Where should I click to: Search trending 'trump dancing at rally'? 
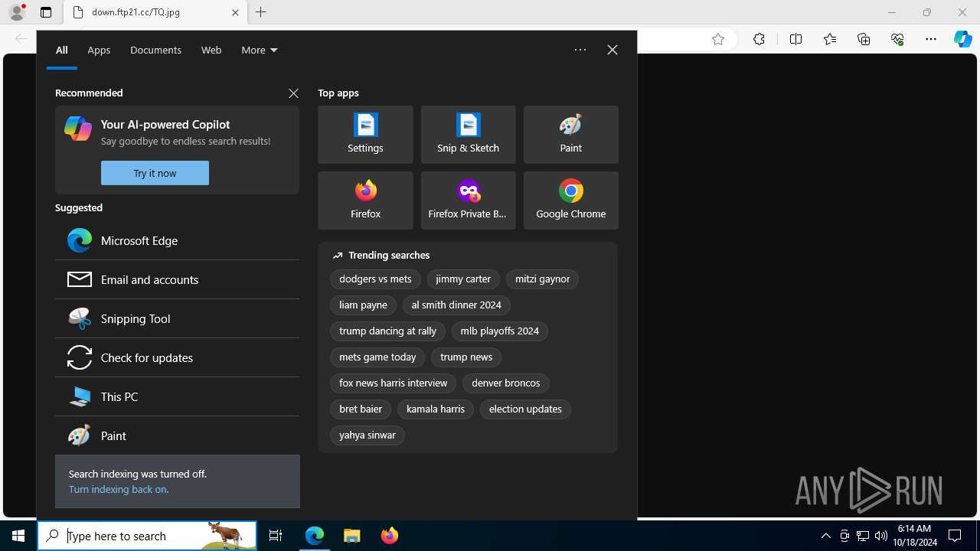(x=387, y=331)
